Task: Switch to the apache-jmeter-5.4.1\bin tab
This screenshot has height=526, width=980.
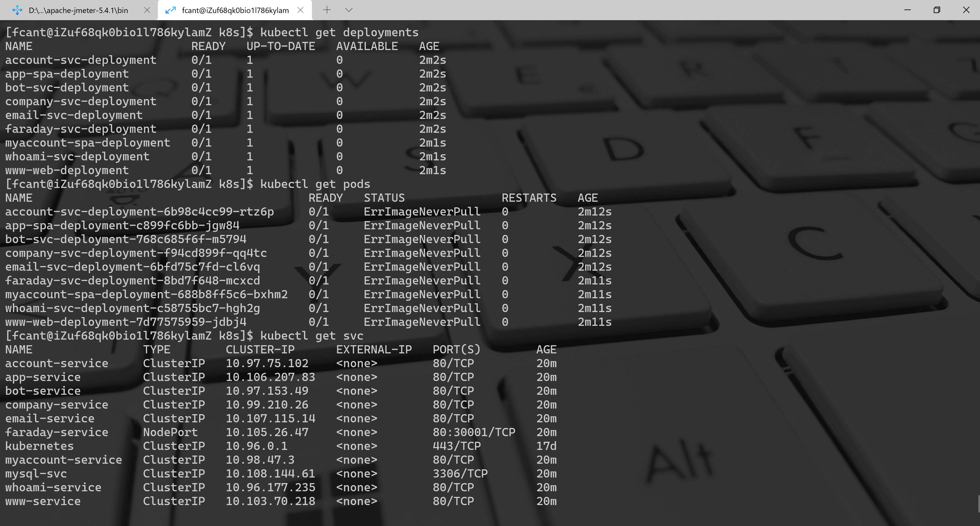Action: click(x=78, y=10)
